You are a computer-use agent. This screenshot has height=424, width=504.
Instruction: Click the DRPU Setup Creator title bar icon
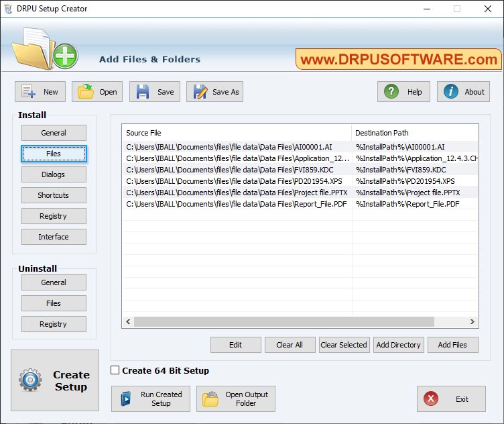coord(8,9)
